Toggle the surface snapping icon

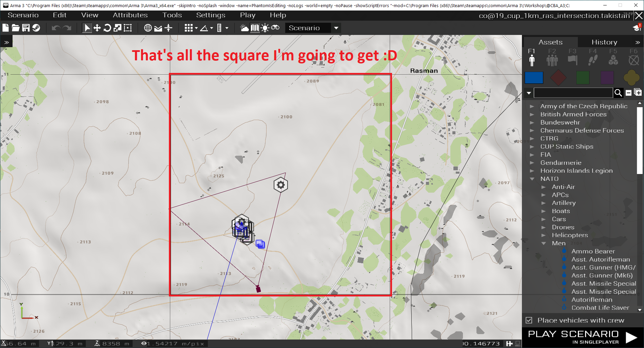(x=158, y=28)
